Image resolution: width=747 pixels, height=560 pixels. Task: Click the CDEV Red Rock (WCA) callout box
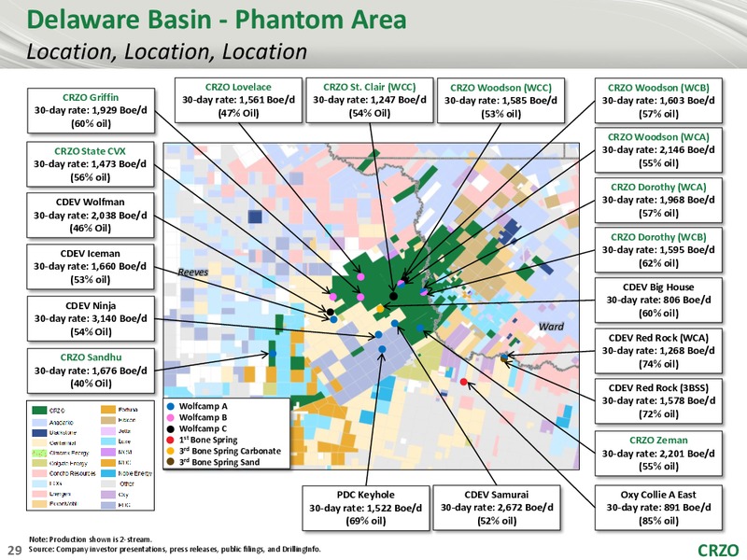click(658, 351)
